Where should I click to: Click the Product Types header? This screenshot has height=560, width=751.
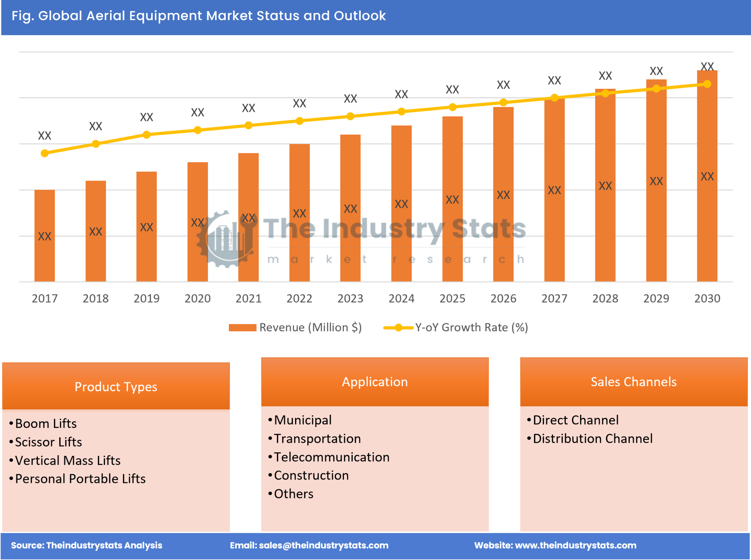(116, 386)
